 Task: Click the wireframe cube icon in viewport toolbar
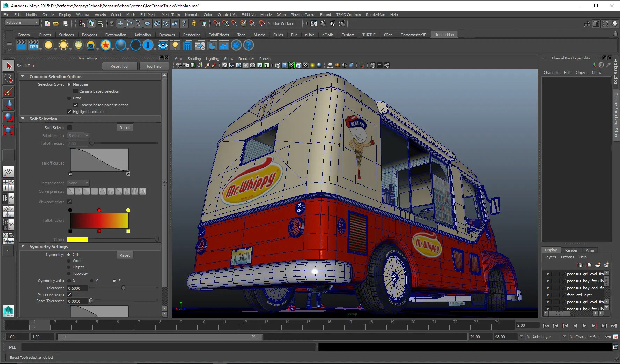[x=278, y=65]
